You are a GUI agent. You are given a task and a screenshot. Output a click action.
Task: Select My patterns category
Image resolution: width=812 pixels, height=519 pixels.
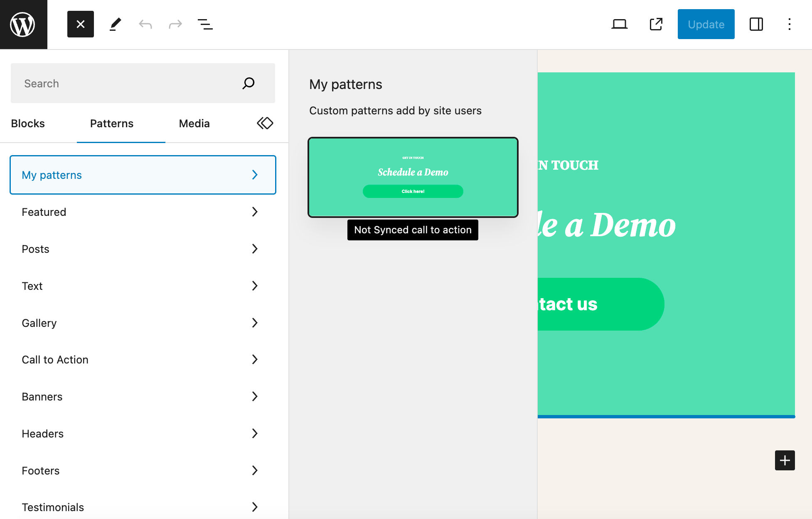[143, 175]
